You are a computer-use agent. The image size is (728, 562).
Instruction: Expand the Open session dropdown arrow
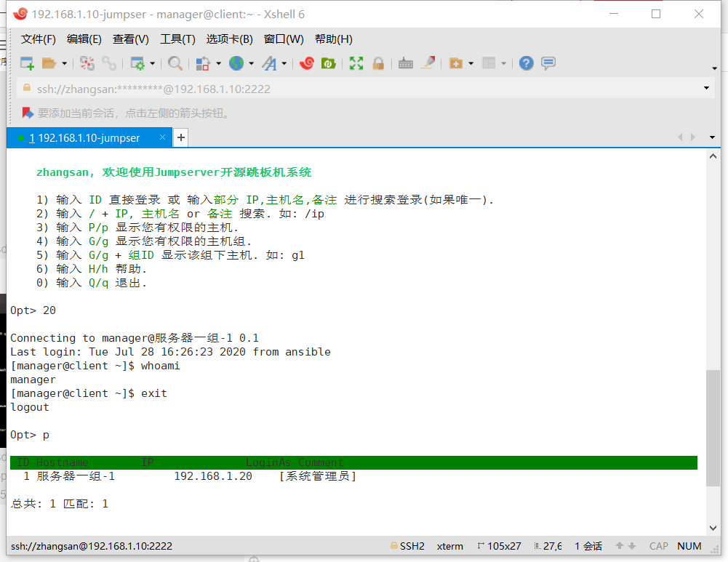(x=65, y=63)
